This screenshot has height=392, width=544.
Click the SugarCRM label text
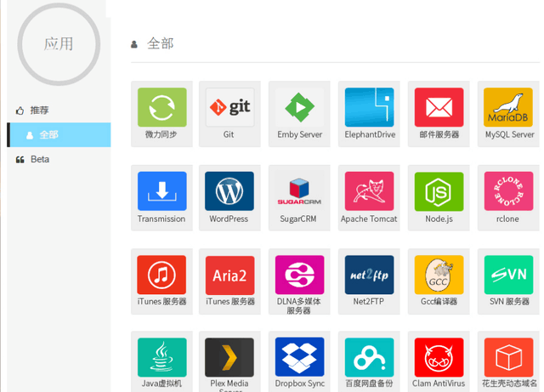point(298,219)
